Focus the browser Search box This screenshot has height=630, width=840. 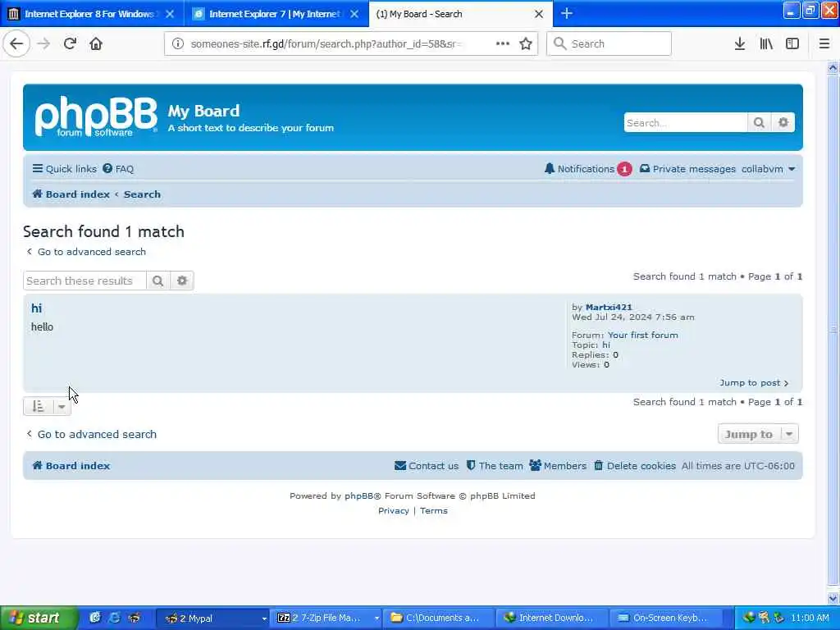[x=609, y=44]
